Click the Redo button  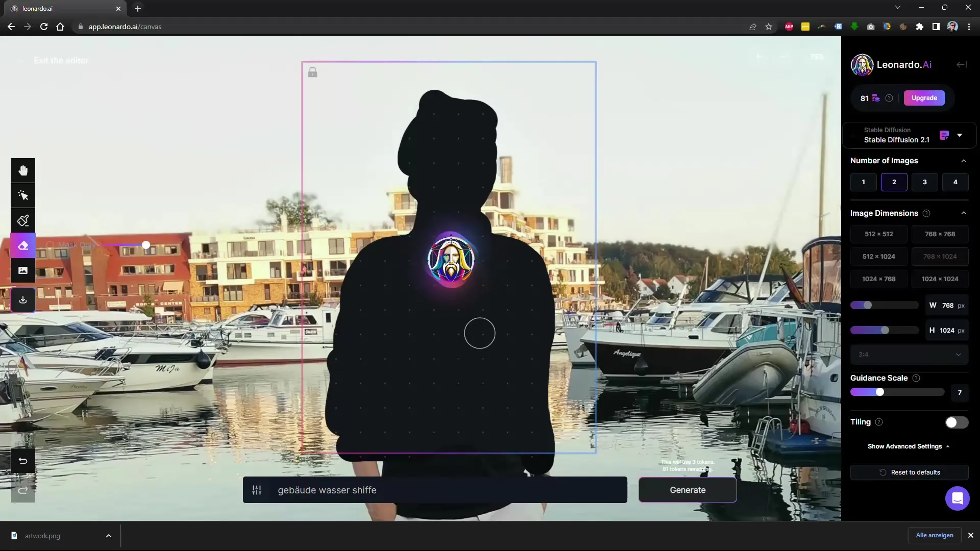[x=22, y=490]
